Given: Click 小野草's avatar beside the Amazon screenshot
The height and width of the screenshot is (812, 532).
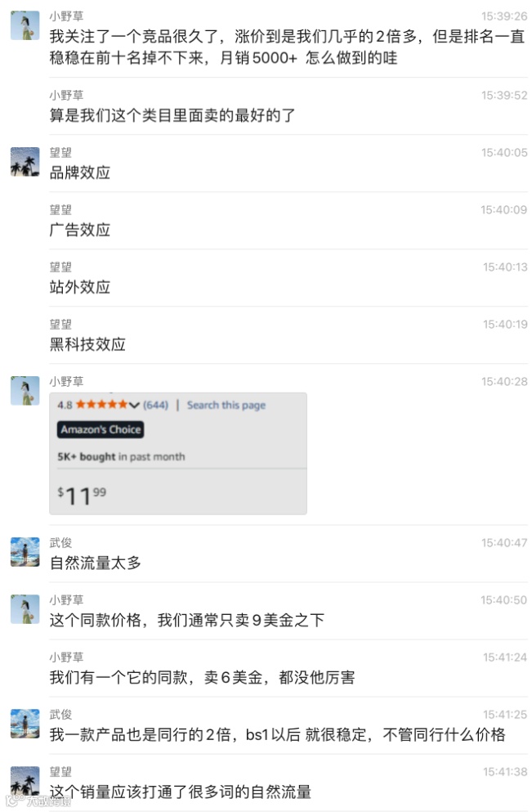Looking at the screenshot, I should pos(25,391).
